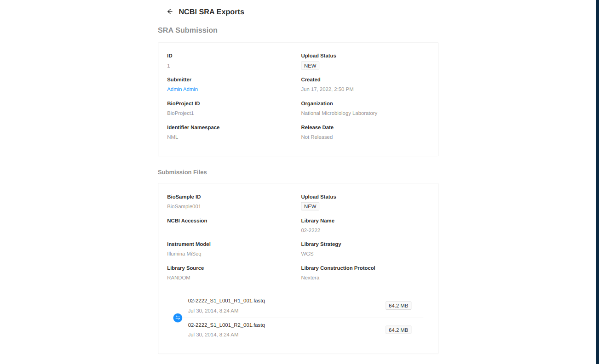Click the BioProject1 value

click(x=180, y=113)
